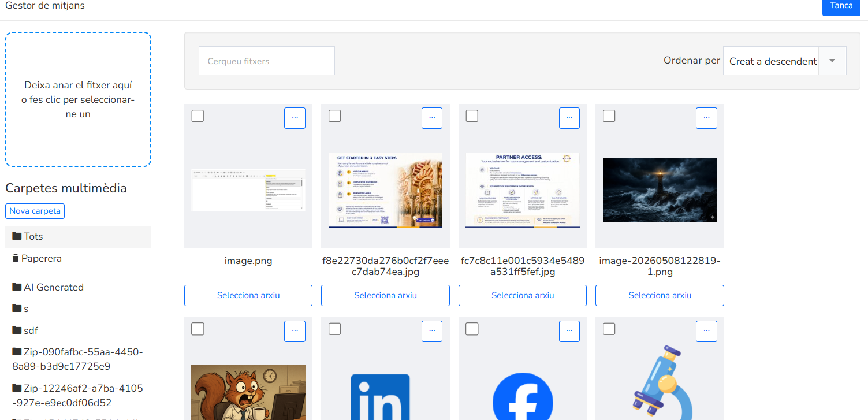This screenshot has width=868, height=420.
Task: Click the 'Get Started in 3 Easy Steps' thumbnail
Action: 385,190
